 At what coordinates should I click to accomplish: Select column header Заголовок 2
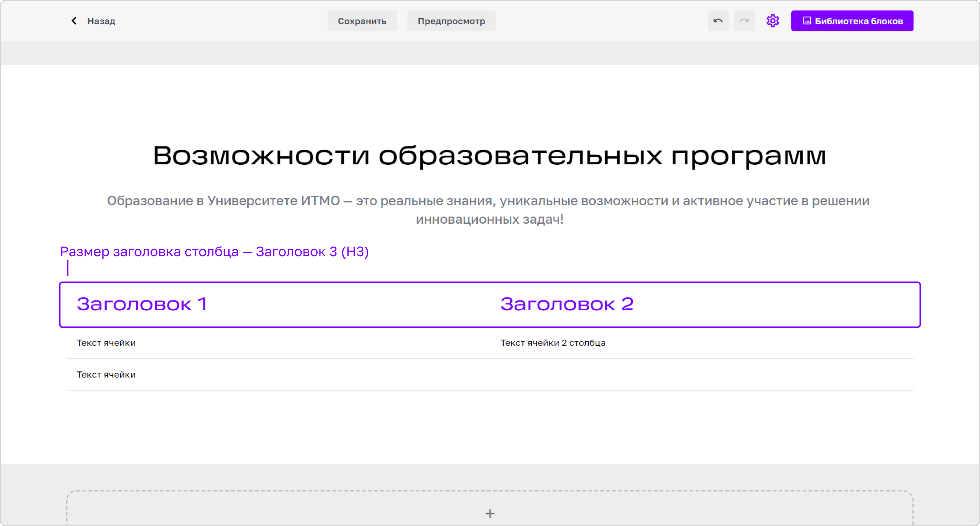click(567, 304)
